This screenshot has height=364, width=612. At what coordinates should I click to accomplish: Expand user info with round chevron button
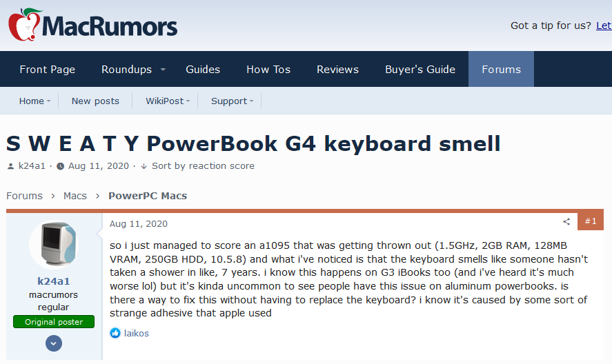pyautogui.click(x=54, y=343)
